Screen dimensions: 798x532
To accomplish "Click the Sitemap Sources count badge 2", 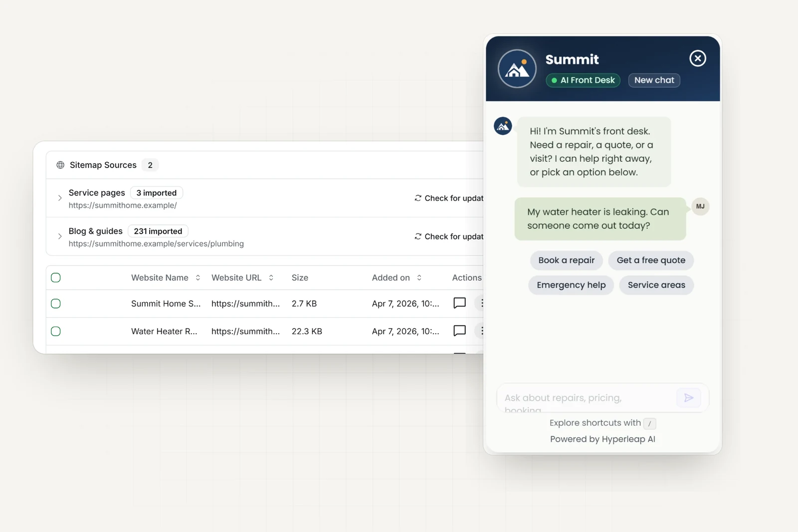I will [x=150, y=165].
